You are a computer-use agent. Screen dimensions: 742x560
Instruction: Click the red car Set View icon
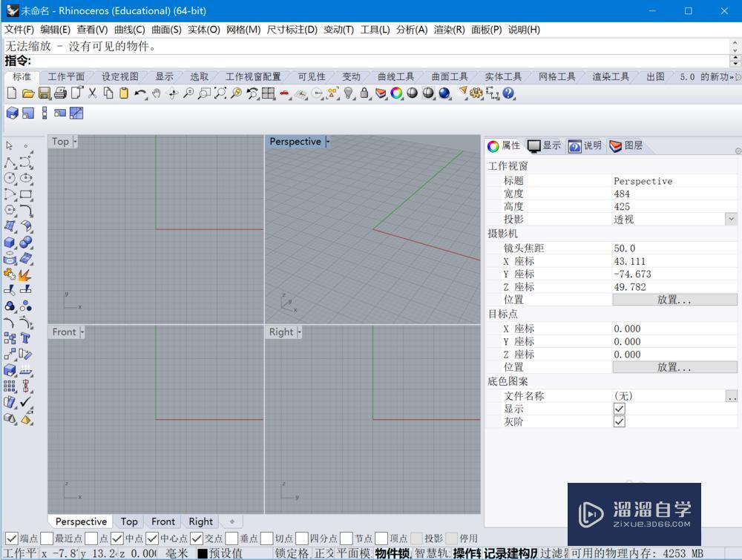coord(284,93)
